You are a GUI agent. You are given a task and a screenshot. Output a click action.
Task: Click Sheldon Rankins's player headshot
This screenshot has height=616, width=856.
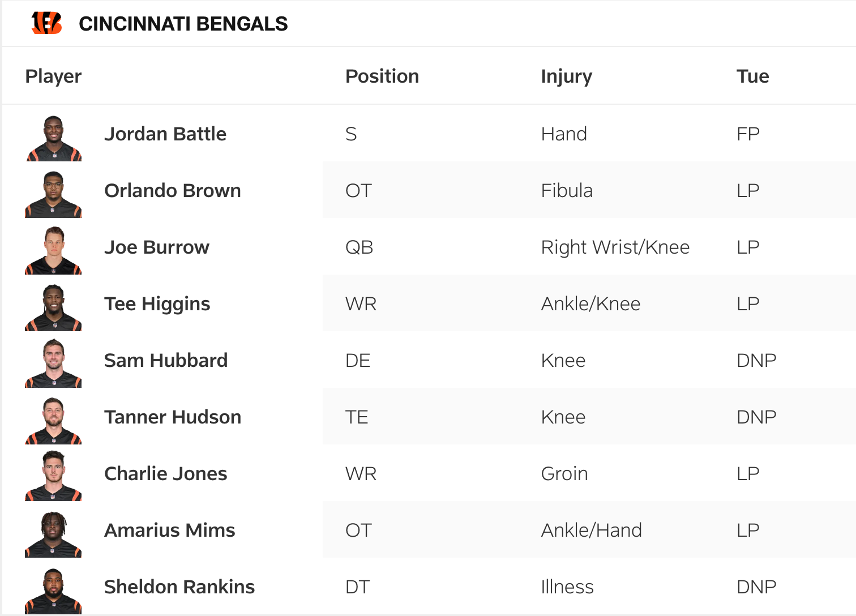tap(53, 591)
